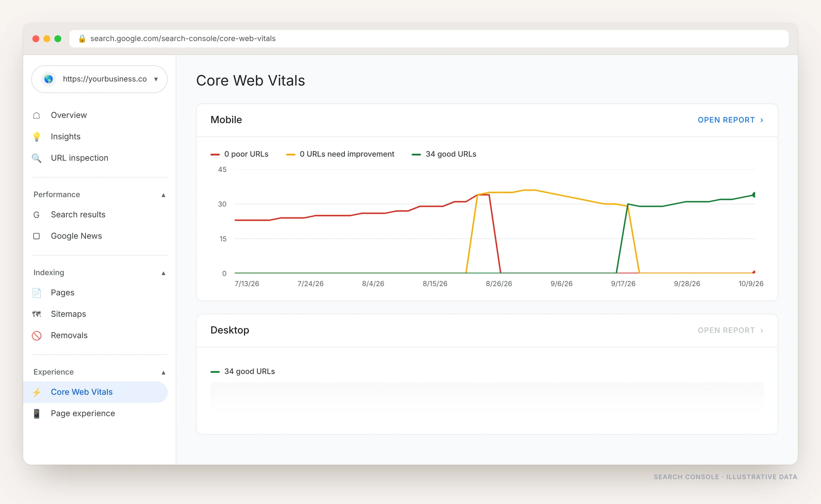
Task: Collapse the Experience section
Action: (163, 372)
